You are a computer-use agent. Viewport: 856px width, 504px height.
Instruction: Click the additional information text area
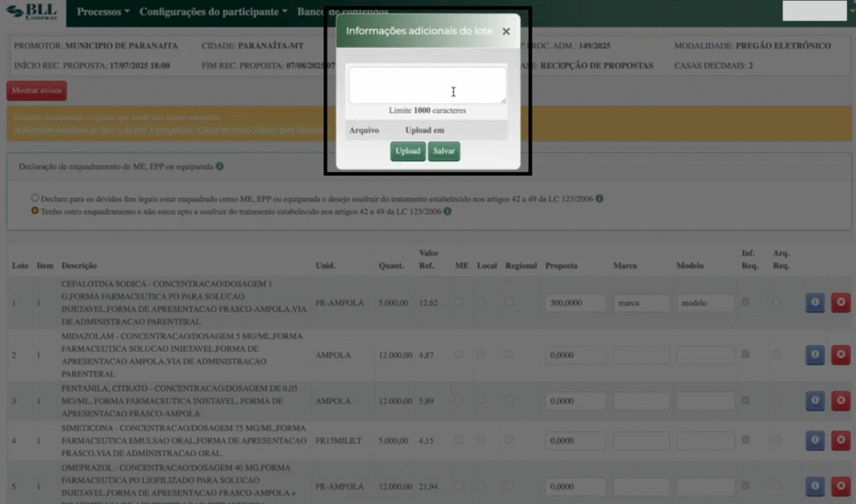(426, 85)
